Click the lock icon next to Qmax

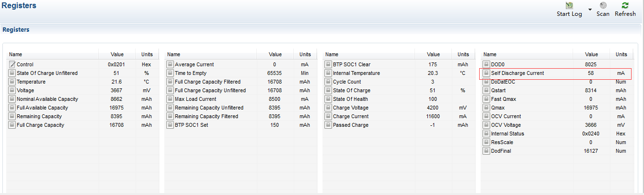486,108
